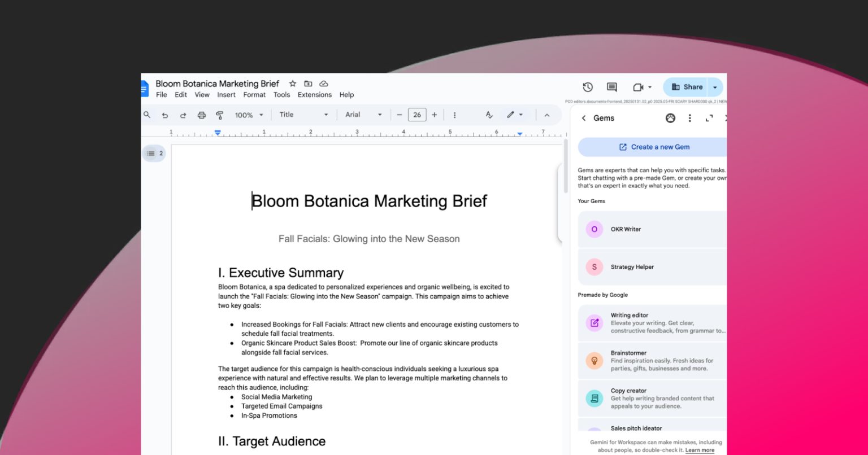Click the move to folder icon
The height and width of the screenshot is (455, 868).
(x=308, y=84)
